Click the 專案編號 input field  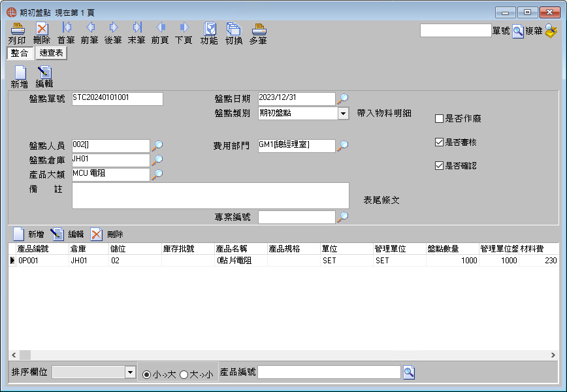point(297,218)
